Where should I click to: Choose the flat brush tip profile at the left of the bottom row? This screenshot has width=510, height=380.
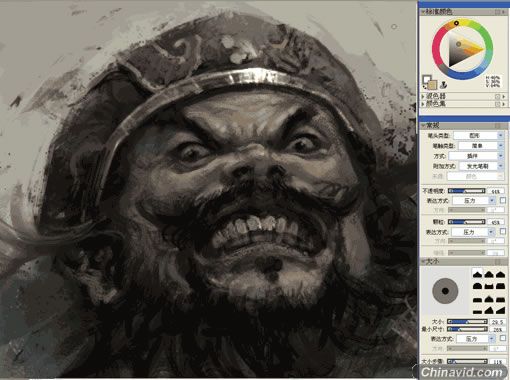click(x=477, y=311)
